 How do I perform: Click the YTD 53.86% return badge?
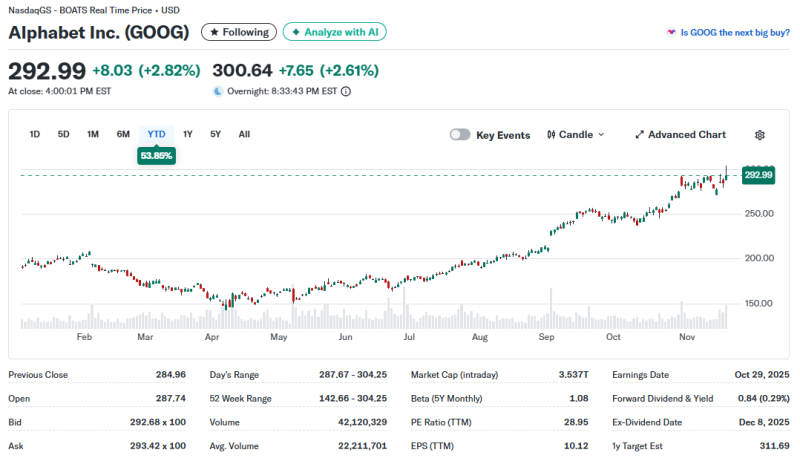(x=157, y=156)
